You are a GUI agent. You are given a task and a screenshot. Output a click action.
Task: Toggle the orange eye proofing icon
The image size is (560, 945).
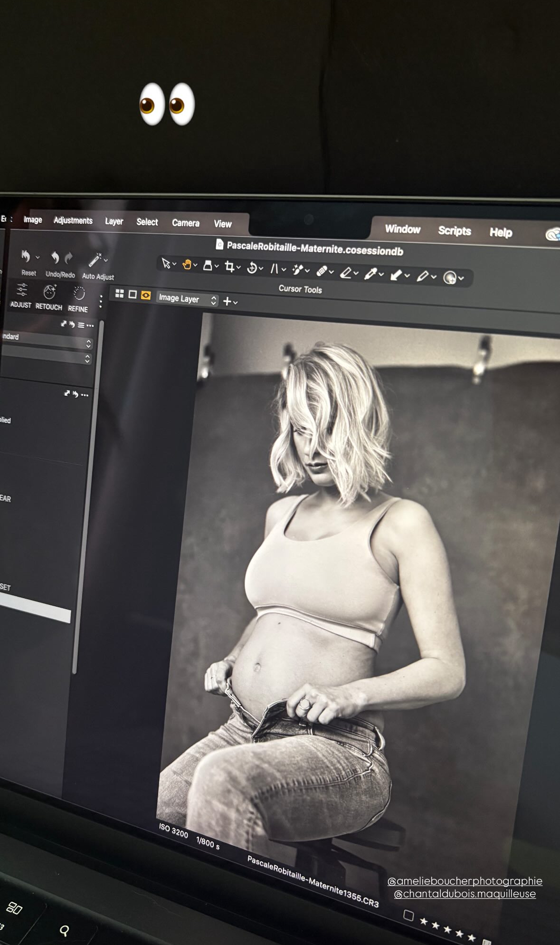click(x=146, y=296)
